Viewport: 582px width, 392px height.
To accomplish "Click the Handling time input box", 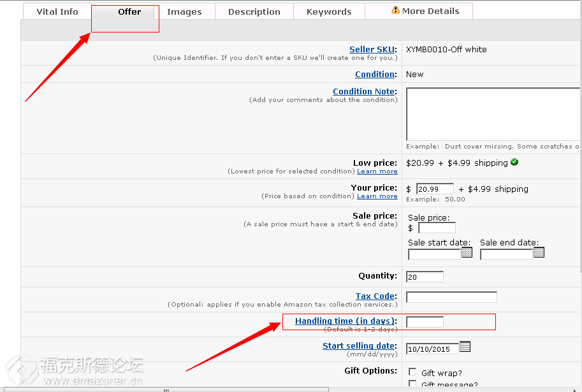I will point(425,322).
